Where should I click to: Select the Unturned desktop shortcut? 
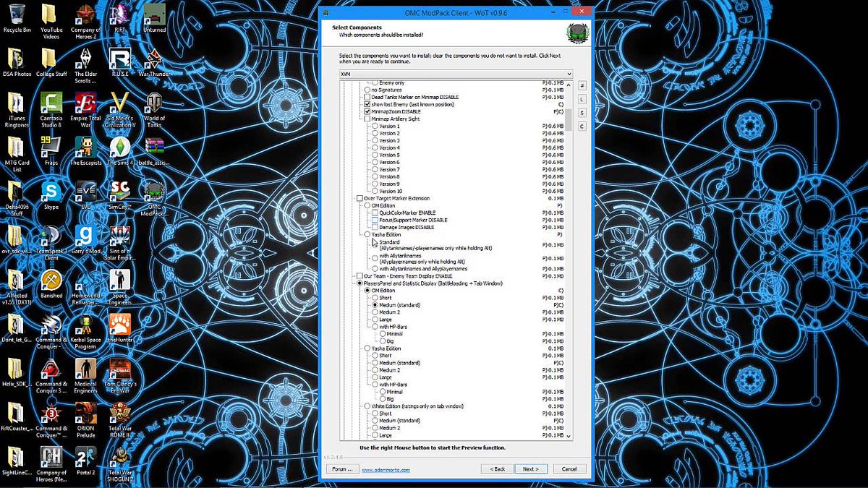pyautogui.click(x=154, y=18)
